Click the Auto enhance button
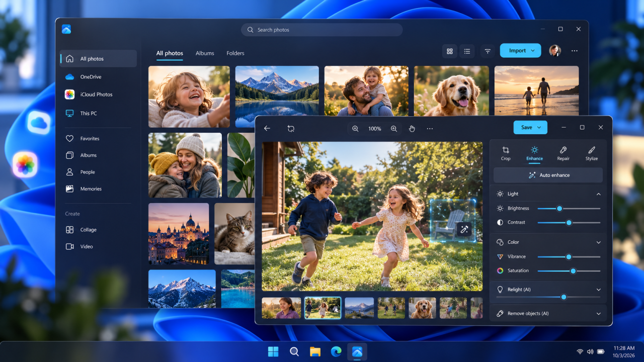 548,175
